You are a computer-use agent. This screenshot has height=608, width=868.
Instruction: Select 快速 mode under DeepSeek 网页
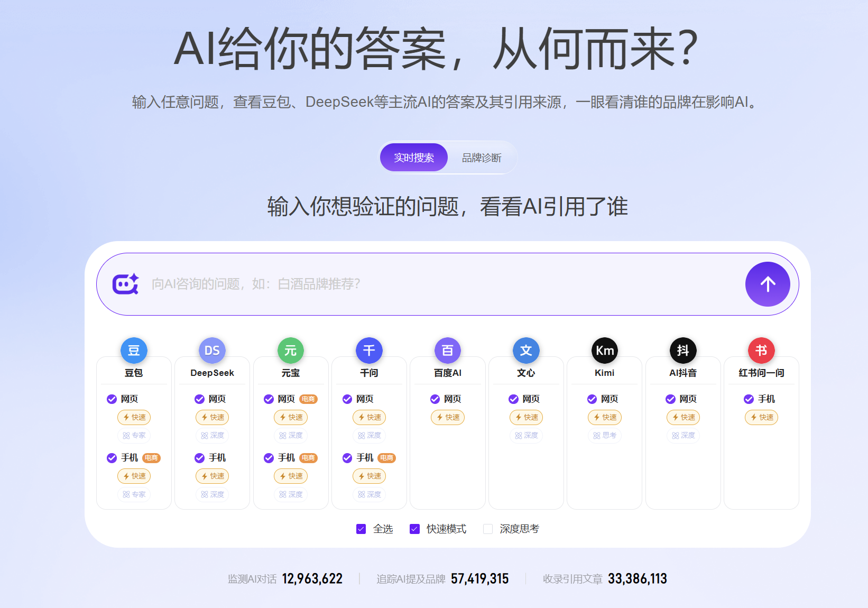[212, 417]
